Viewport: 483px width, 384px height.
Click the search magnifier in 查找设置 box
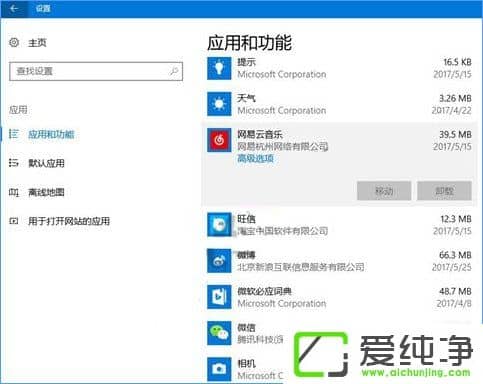tap(174, 71)
